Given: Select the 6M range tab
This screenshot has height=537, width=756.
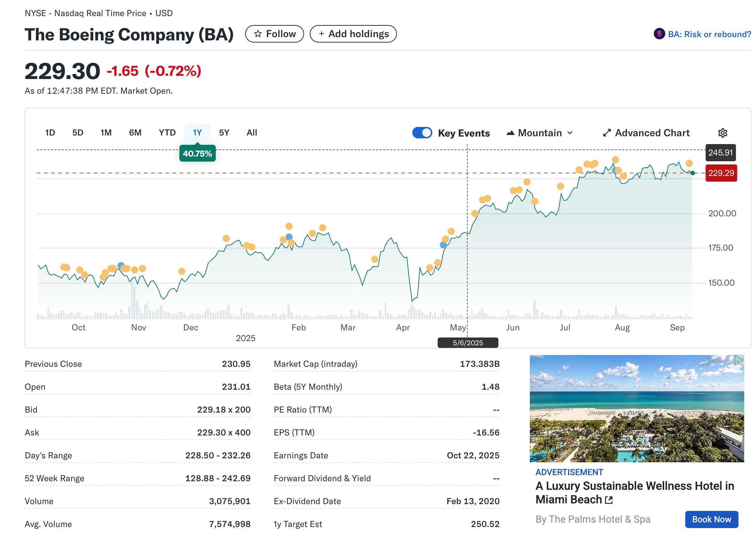Looking at the screenshot, I should [135, 133].
